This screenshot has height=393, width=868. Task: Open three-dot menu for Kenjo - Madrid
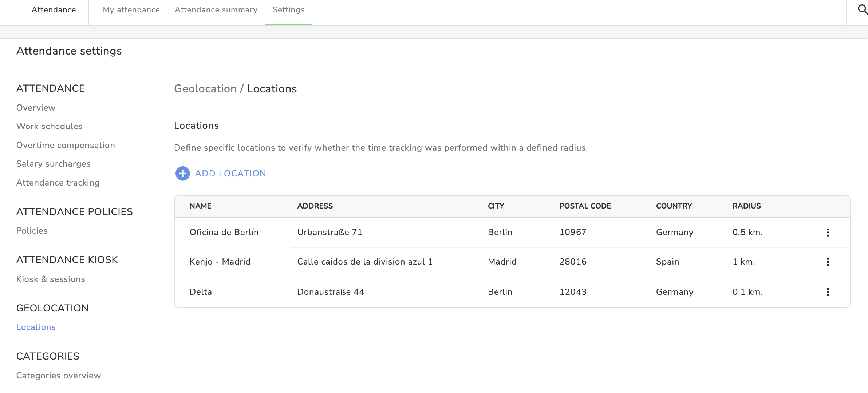pos(828,262)
